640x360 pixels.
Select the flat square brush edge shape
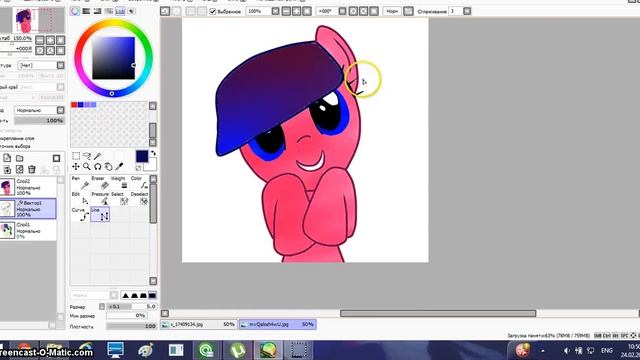click(152, 295)
